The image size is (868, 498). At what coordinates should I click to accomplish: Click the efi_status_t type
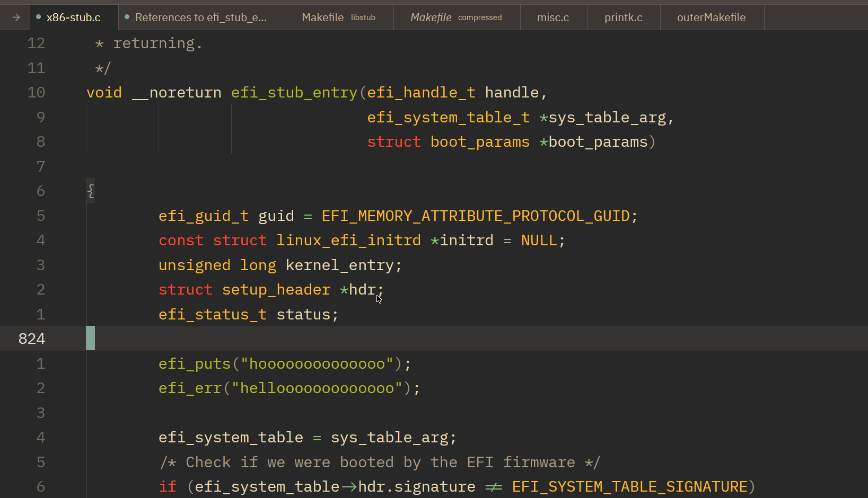(213, 315)
